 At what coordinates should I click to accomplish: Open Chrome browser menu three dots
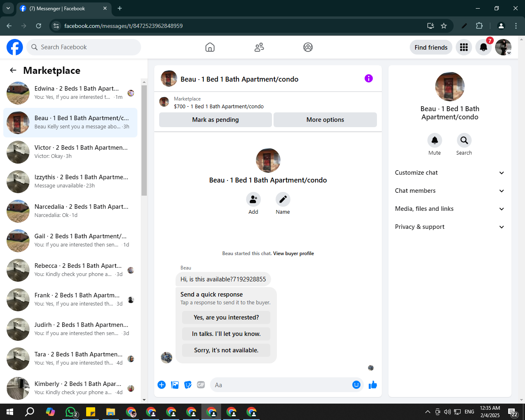[x=516, y=26]
